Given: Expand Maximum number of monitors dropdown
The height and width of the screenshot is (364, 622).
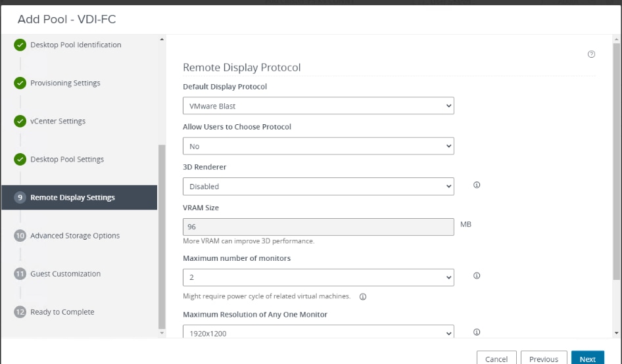Looking at the screenshot, I should (x=318, y=277).
